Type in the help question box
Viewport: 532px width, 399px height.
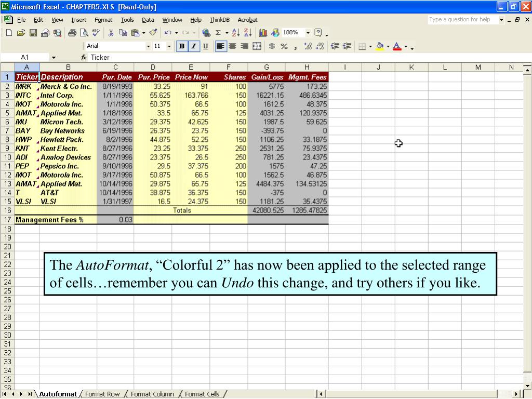463,20
